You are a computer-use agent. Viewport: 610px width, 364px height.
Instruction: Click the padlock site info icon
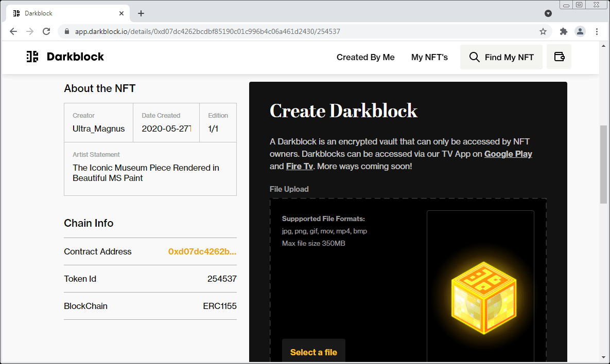[x=67, y=31]
